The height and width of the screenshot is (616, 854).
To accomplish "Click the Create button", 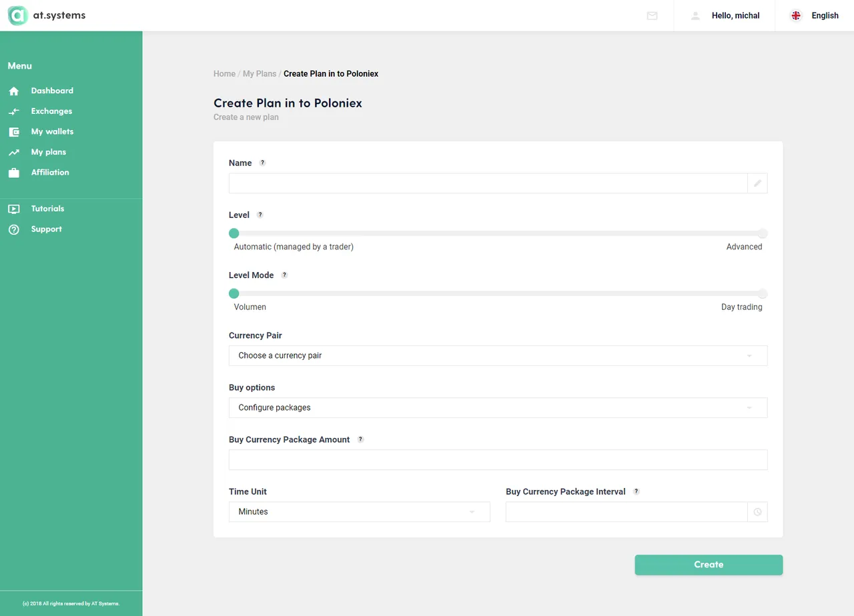I will tap(709, 565).
